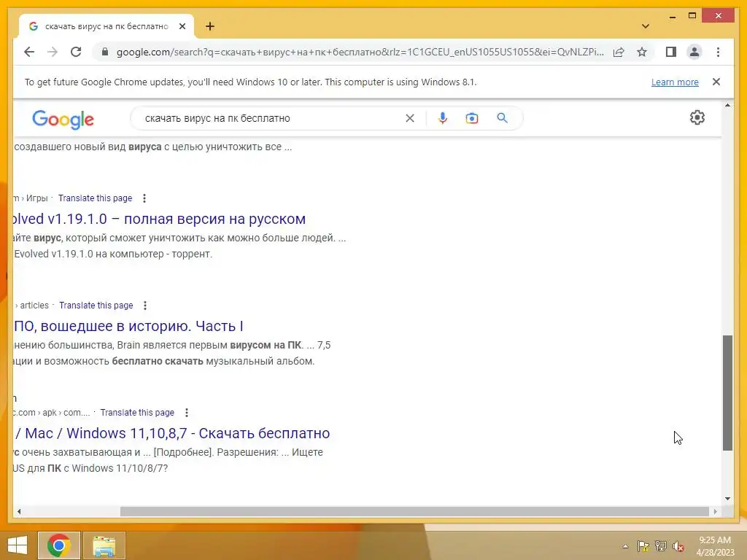This screenshot has height=560, width=747.
Task: Click the vertical scrollbar thumb
Action: [x=727, y=393]
